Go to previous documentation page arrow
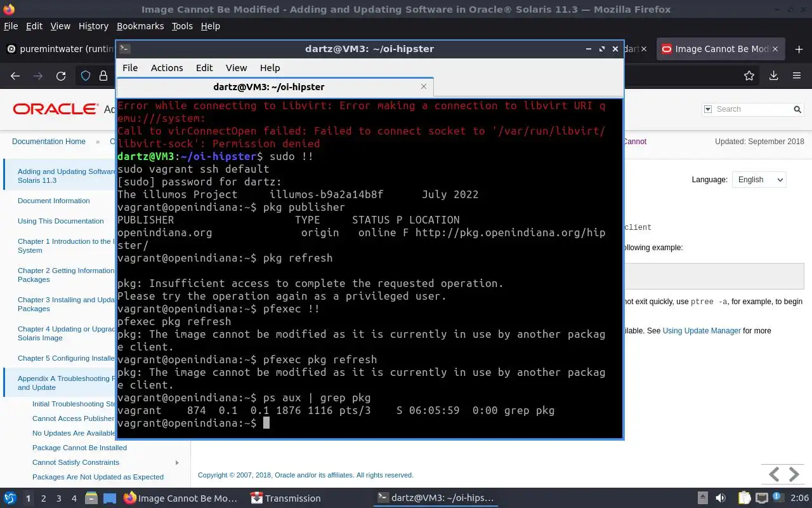This screenshot has width=812, height=508. pos(774,474)
